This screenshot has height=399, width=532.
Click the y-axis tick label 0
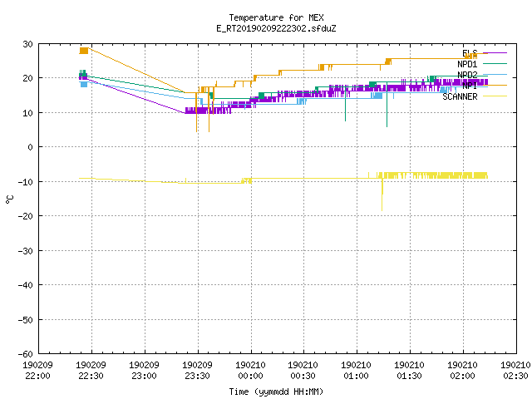click(x=30, y=147)
